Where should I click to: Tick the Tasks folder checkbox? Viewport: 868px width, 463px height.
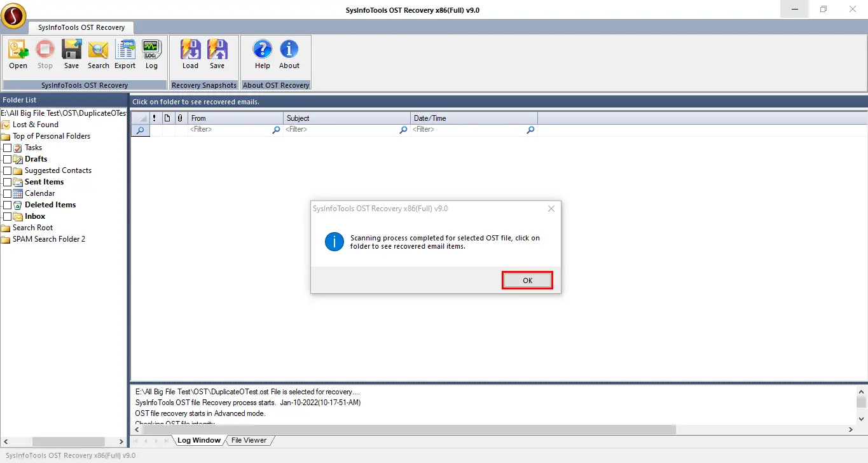(8, 148)
